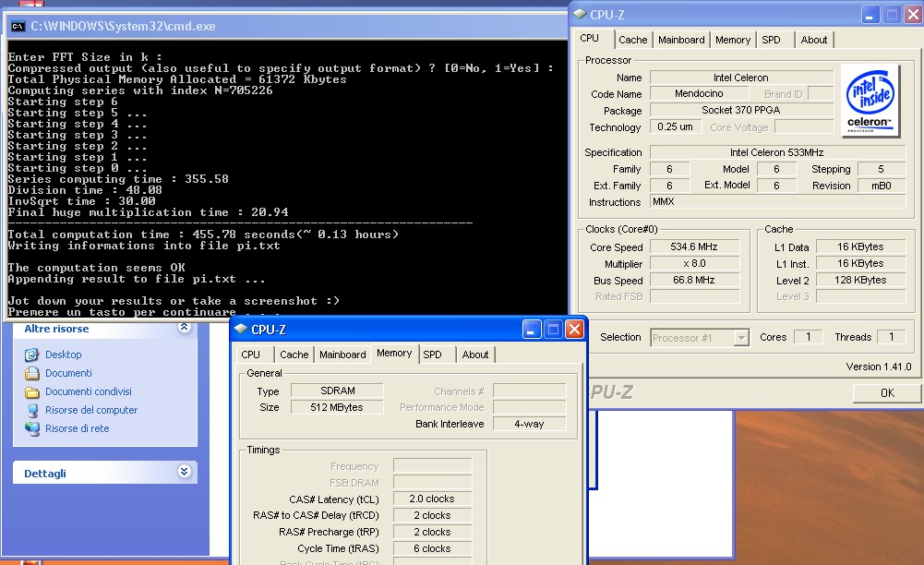Open Risorse del computer icon
The width and height of the screenshot is (924, 565).
point(31,411)
